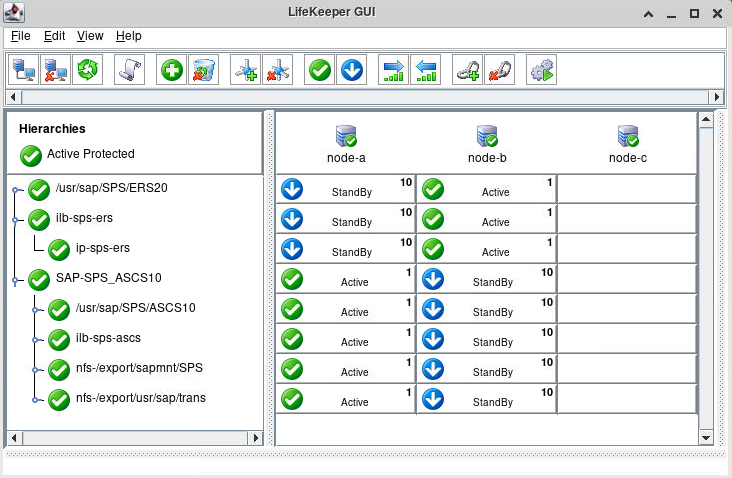Click Active text for nfs-/export/sapmnt/SPS on node-a

355,373
